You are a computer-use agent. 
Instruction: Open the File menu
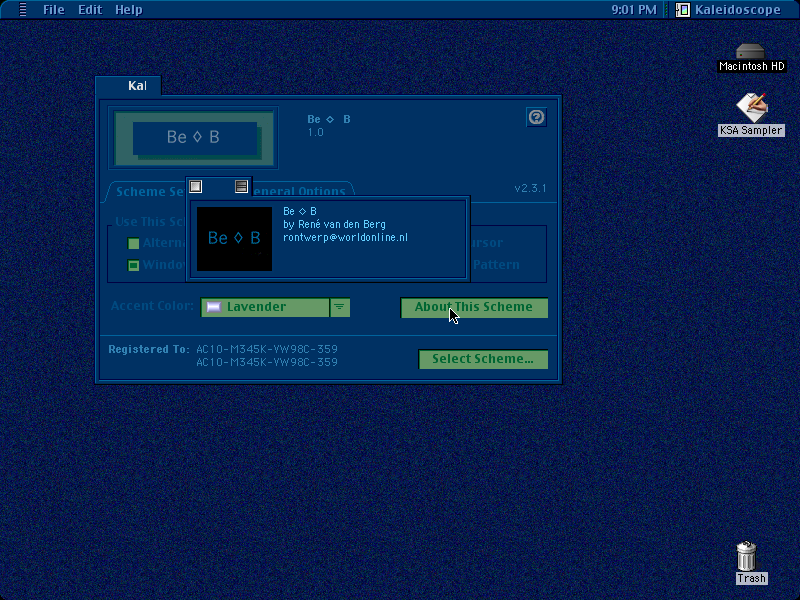click(54, 10)
